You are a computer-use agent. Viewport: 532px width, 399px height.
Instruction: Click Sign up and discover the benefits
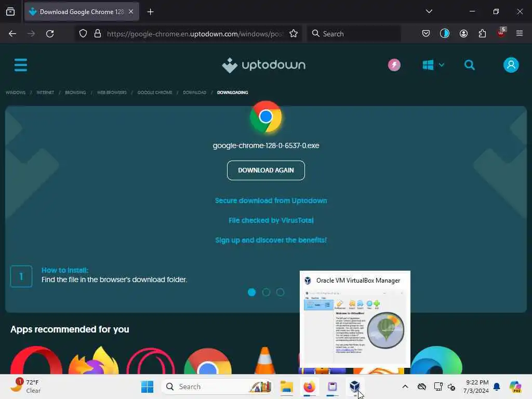pyautogui.click(x=271, y=240)
